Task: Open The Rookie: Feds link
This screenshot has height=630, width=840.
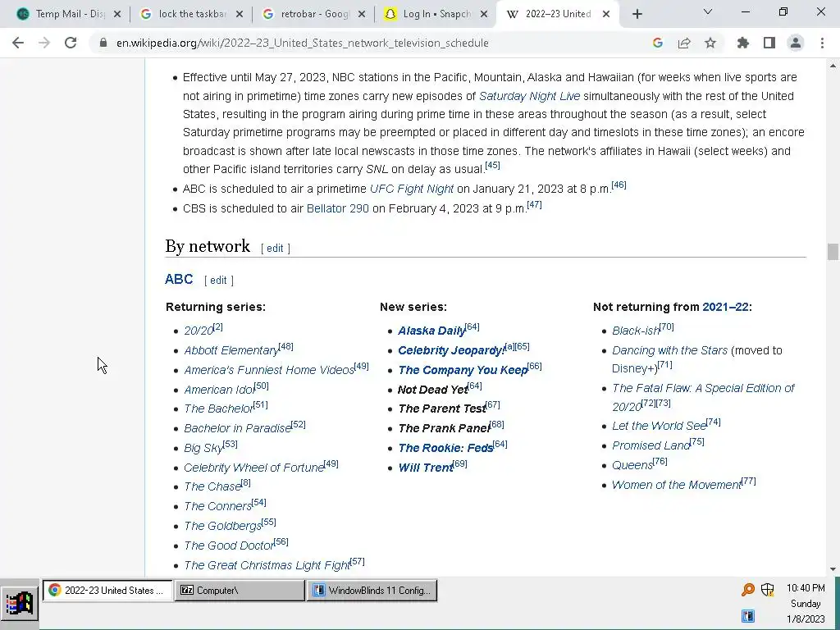Action: click(445, 448)
